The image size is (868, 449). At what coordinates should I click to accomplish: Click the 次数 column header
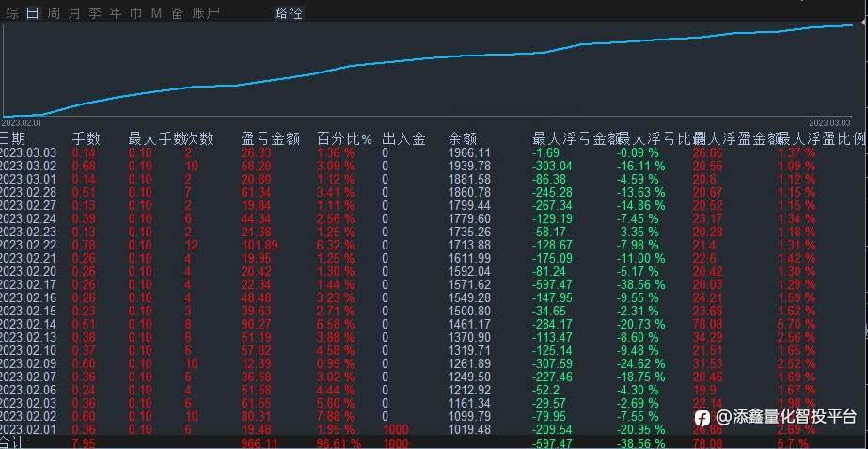point(200,138)
